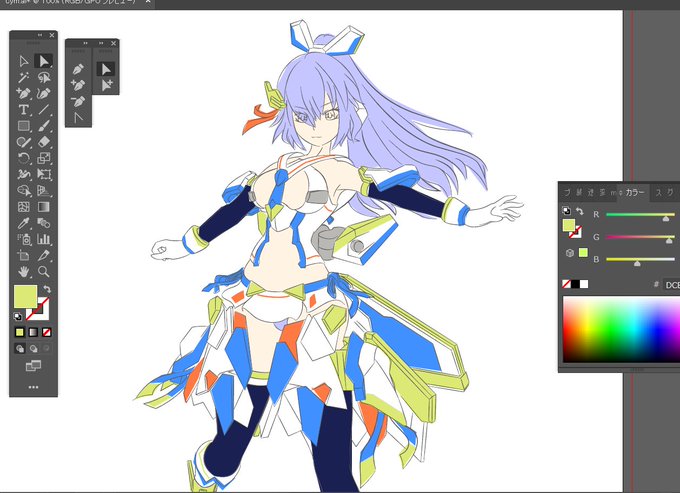Select the Eyedropper tool

[x=23, y=223]
